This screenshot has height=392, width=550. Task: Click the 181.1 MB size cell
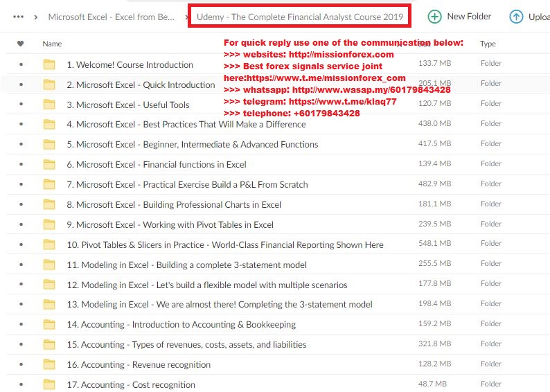click(434, 204)
